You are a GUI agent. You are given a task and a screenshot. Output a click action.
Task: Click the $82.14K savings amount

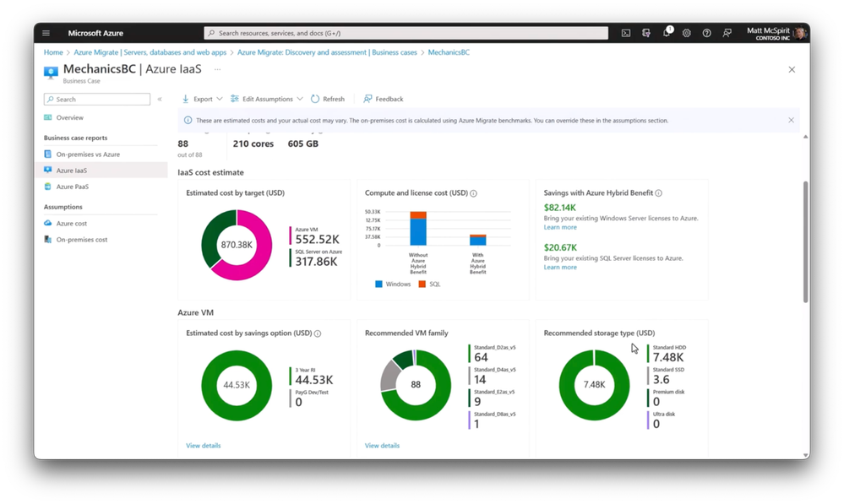[x=560, y=208]
